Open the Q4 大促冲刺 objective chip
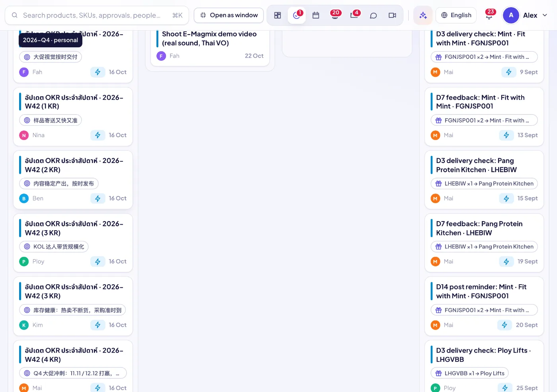Screen dimensions: 557x392 tap(73, 373)
